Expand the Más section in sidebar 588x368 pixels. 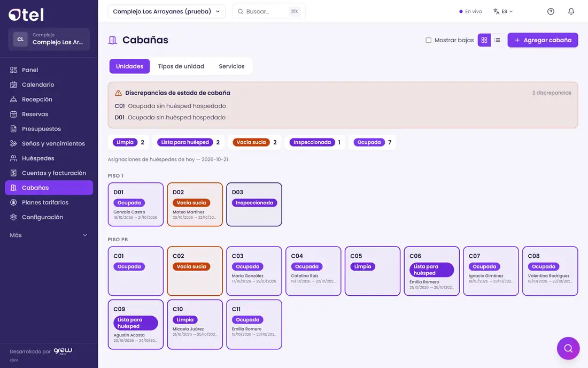pyautogui.click(x=49, y=235)
